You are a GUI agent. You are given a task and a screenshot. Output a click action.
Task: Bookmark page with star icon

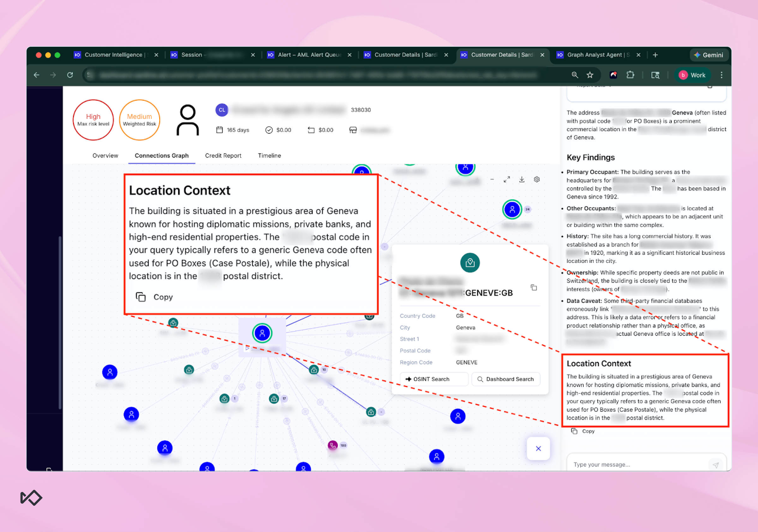tap(590, 75)
